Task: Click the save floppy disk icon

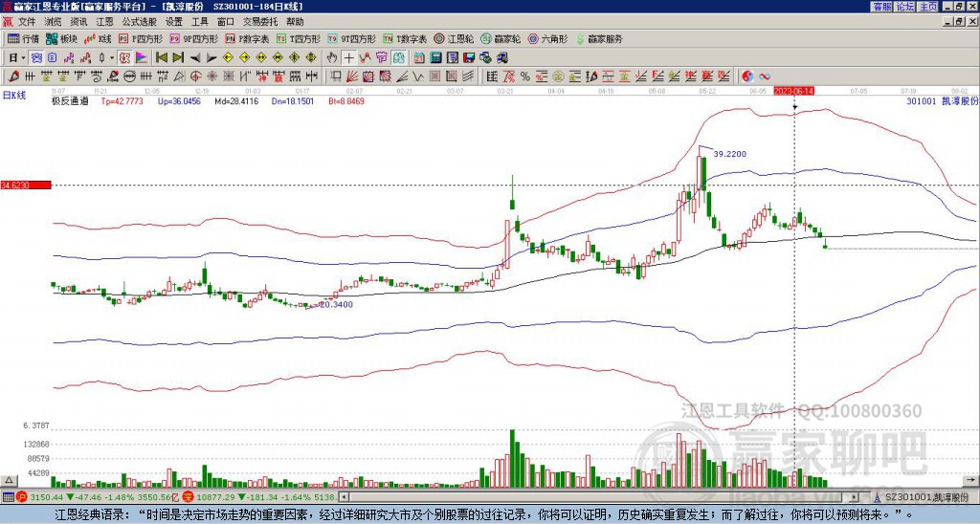Action: click(x=469, y=58)
